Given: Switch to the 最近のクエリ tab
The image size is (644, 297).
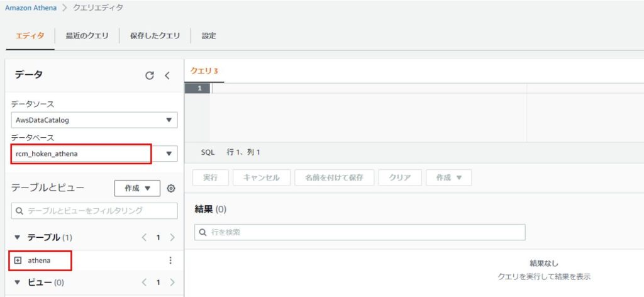Looking at the screenshot, I should pos(87,36).
